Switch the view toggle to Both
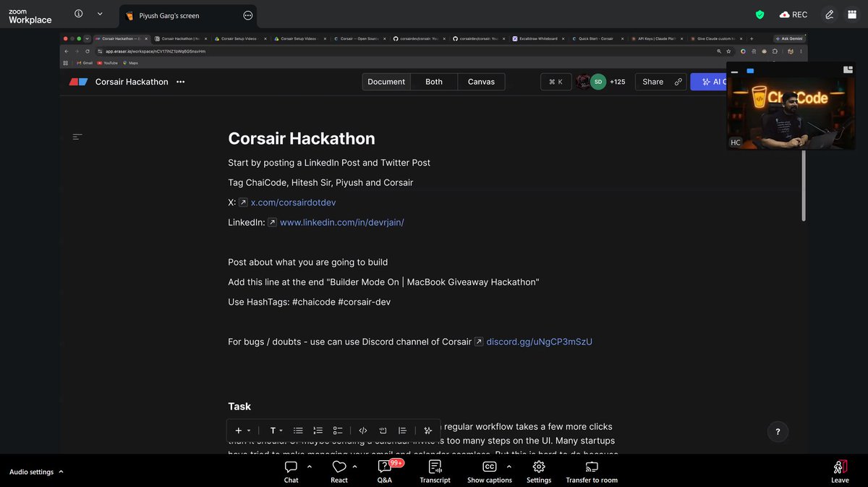 click(x=434, y=82)
